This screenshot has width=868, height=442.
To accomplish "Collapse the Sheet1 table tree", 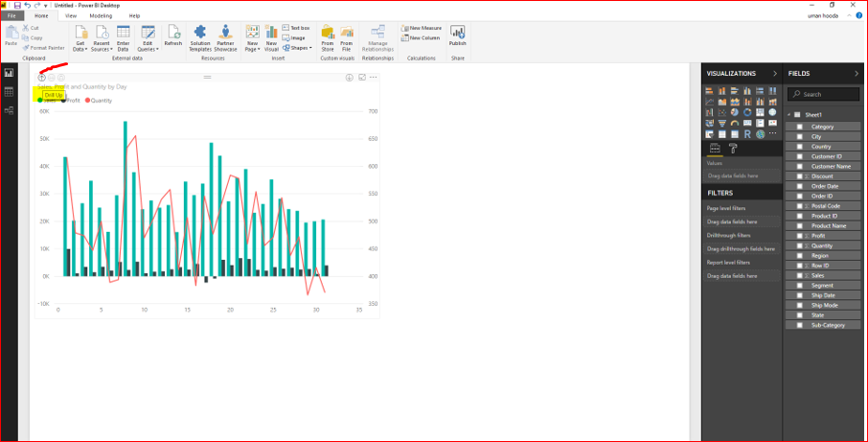I will pos(789,115).
